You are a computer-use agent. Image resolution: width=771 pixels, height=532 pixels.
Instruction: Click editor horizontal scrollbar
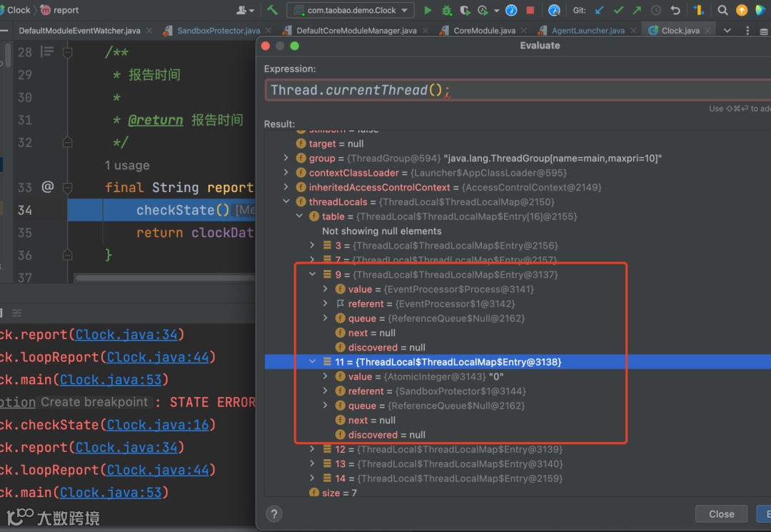(x=165, y=278)
